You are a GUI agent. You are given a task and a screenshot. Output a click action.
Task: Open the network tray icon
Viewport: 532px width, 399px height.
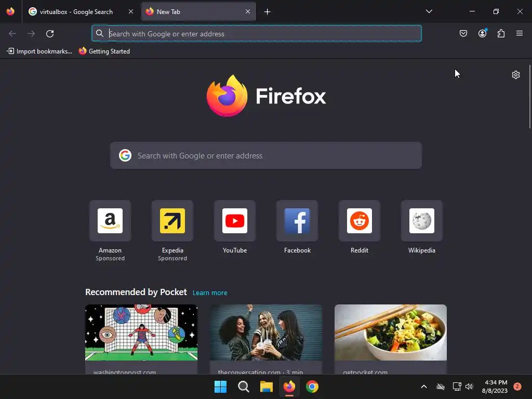457,387
